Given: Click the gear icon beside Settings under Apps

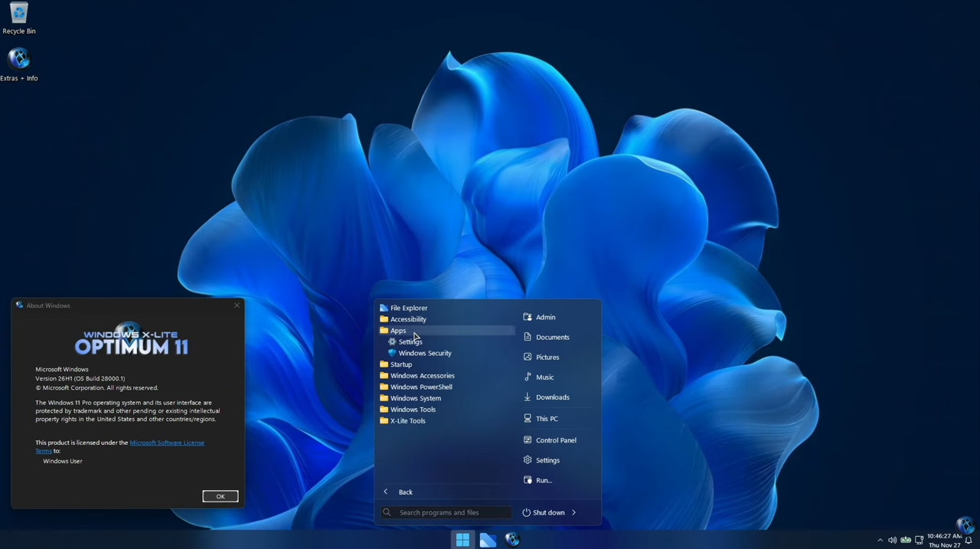Looking at the screenshot, I should click(392, 341).
